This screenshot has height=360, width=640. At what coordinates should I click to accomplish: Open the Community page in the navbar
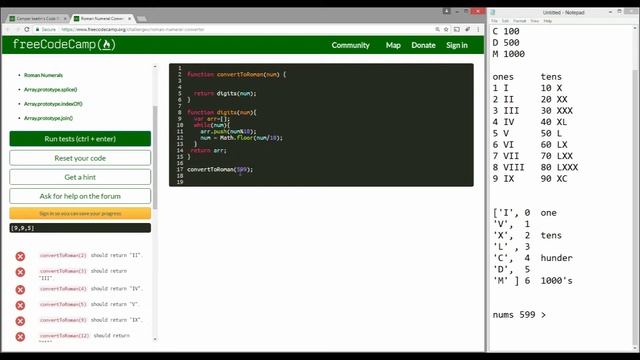tap(350, 45)
